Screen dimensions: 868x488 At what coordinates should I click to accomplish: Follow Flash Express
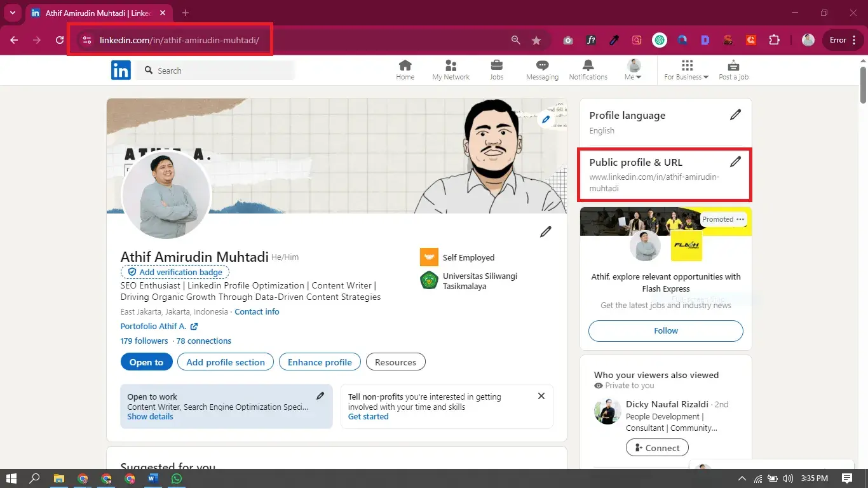666,331
